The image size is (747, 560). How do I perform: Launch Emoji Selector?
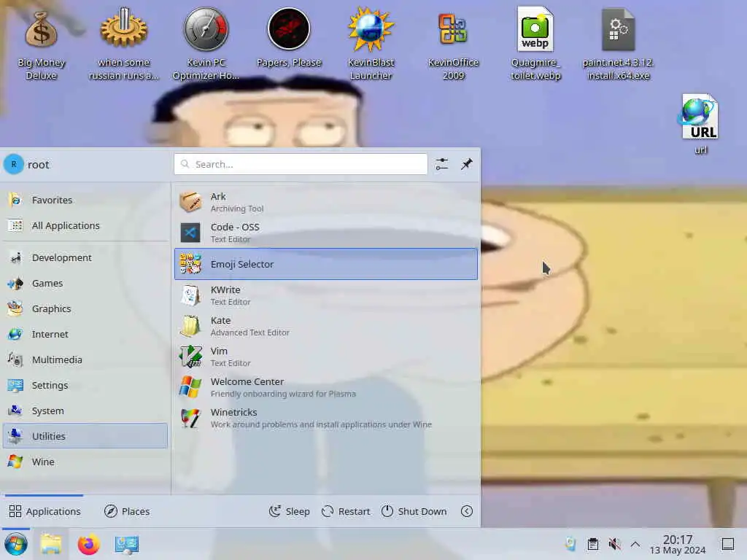click(326, 264)
